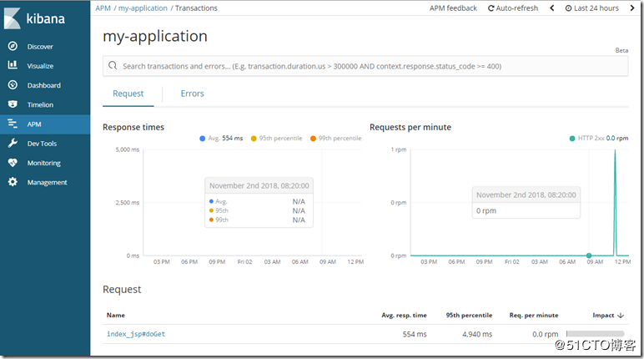Switch to the Request tab
Image resolution: width=644 pixels, height=359 pixels.
coord(128,94)
